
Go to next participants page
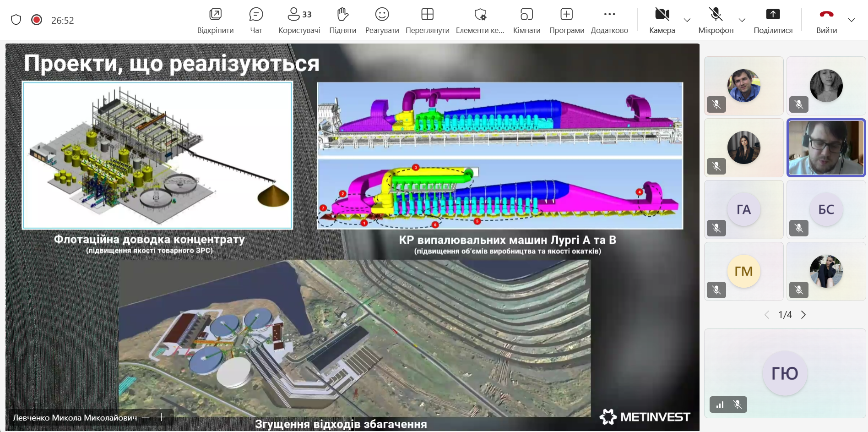803,315
